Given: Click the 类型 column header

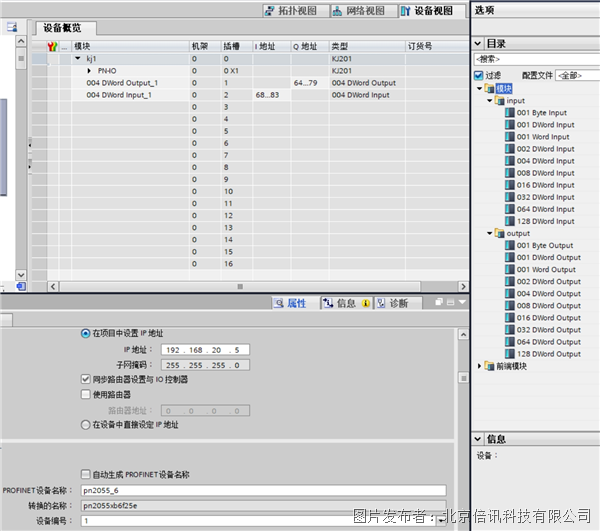Looking at the screenshot, I should pos(367,46).
